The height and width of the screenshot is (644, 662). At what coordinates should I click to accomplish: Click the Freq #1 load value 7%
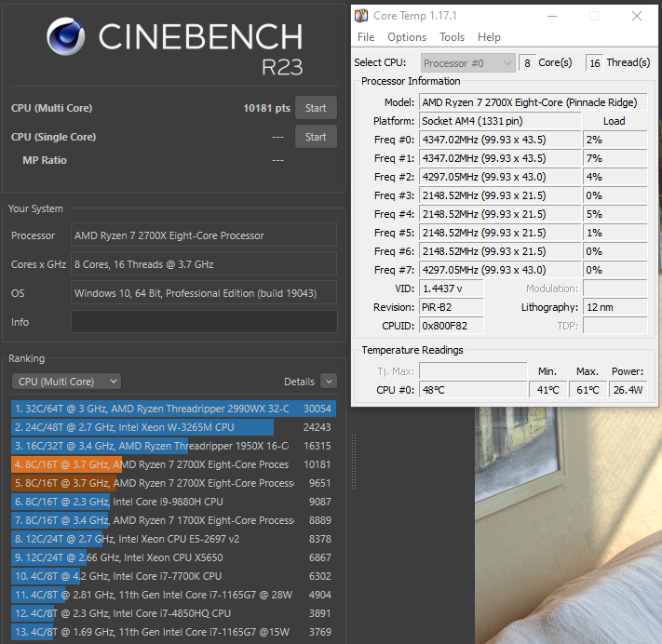(615, 158)
